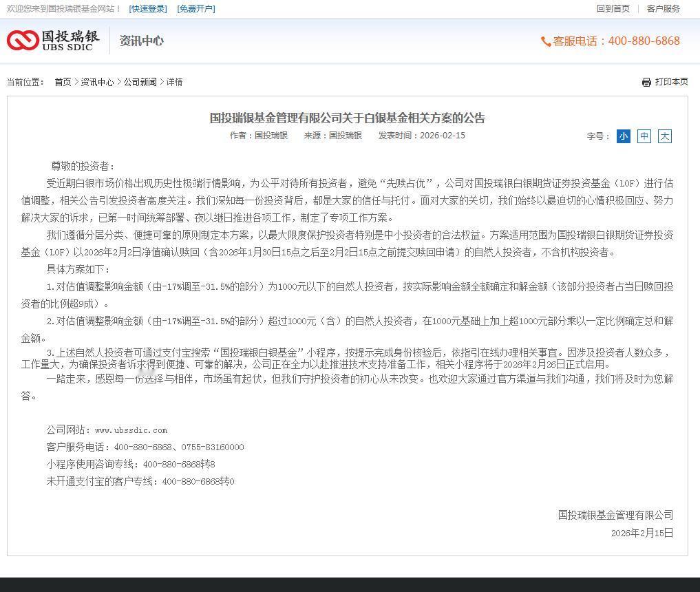Click the announcement title about 白银基金方案
Screen dimensions: 700x592
[x=348, y=118]
